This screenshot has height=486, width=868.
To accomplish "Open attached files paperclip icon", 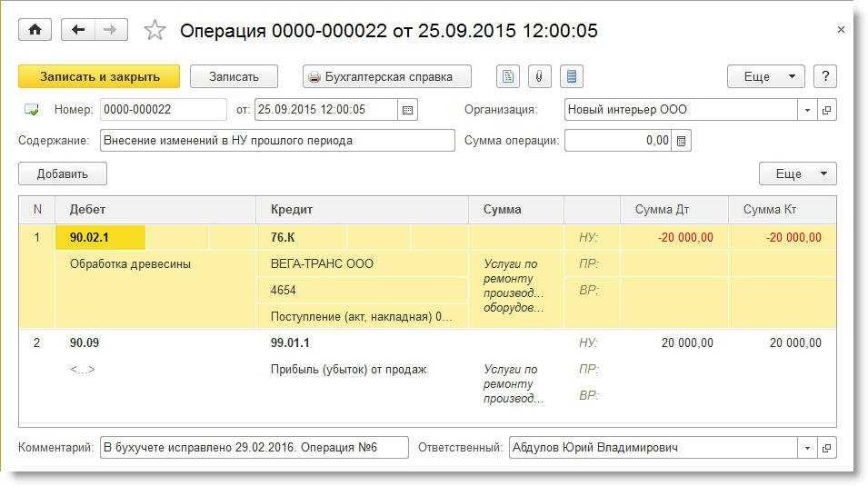I will (539, 76).
